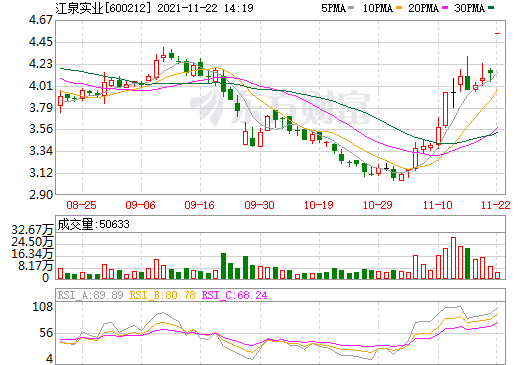Click the 4.45 price axis label
Viewport: 520px width, 365px height.
click(x=41, y=42)
